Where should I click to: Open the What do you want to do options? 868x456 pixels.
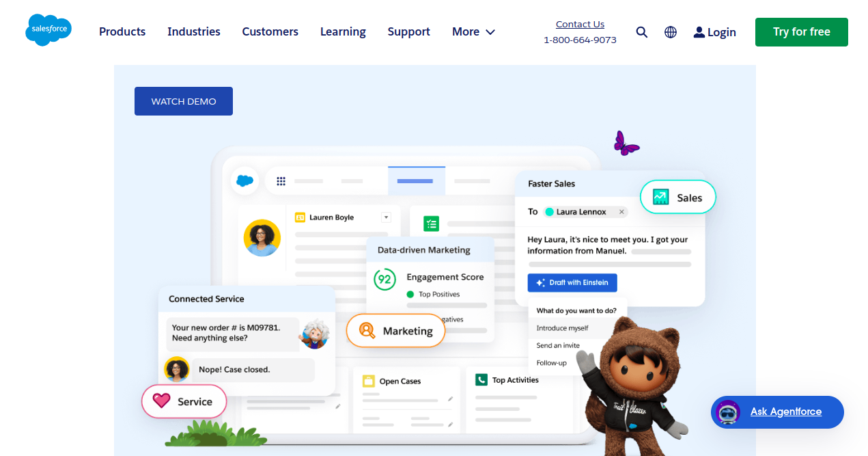(578, 310)
